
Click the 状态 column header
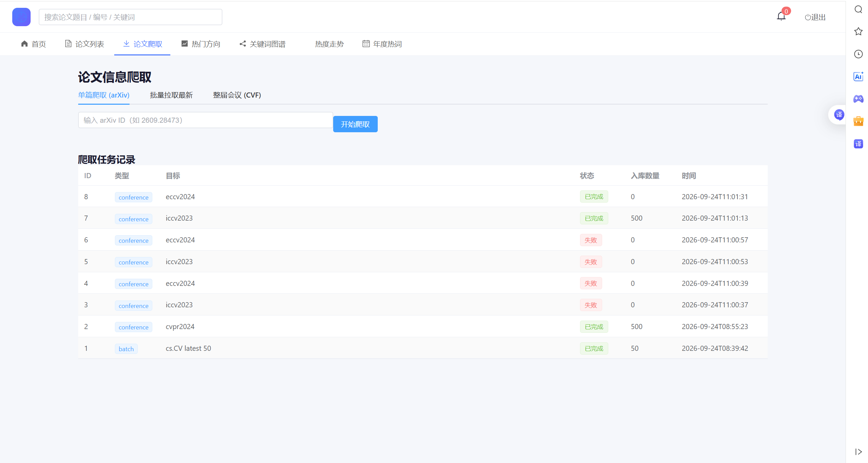[x=587, y=176]
